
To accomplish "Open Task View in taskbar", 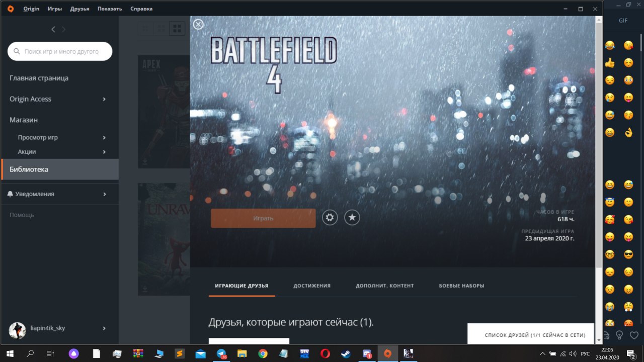I will point(50,353).
